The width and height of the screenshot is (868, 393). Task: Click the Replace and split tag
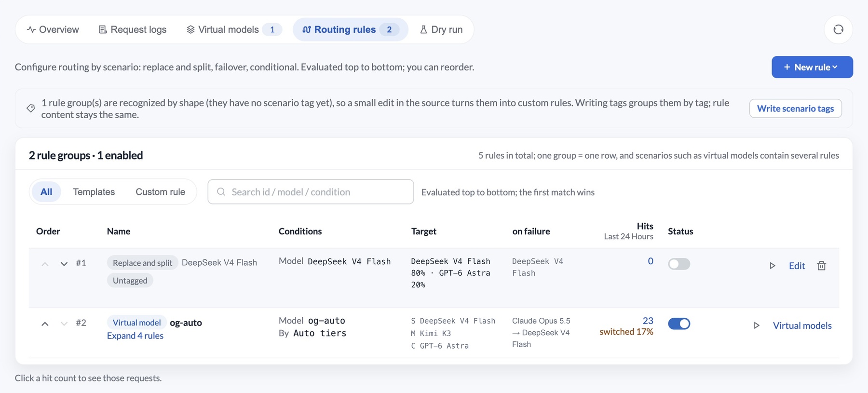point(142,263)
